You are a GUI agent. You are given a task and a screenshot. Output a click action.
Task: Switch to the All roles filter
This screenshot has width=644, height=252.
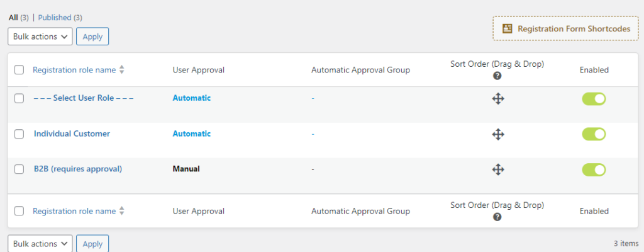coord(13,18)
